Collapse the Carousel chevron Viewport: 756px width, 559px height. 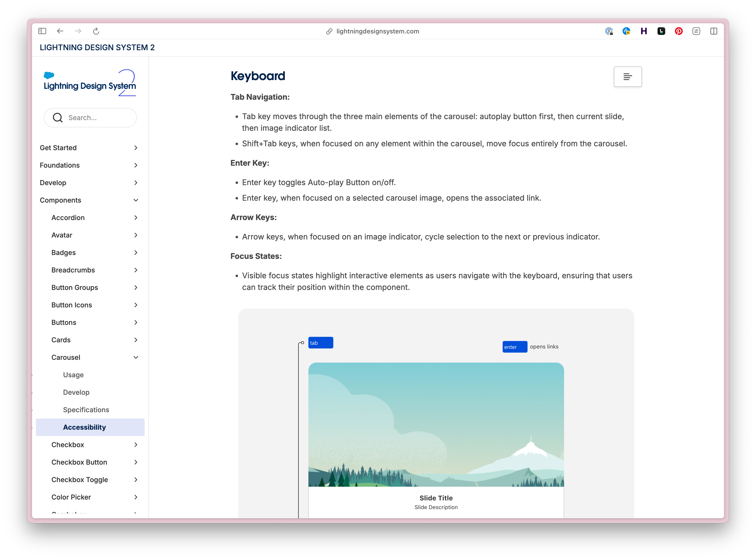point(136,358)
